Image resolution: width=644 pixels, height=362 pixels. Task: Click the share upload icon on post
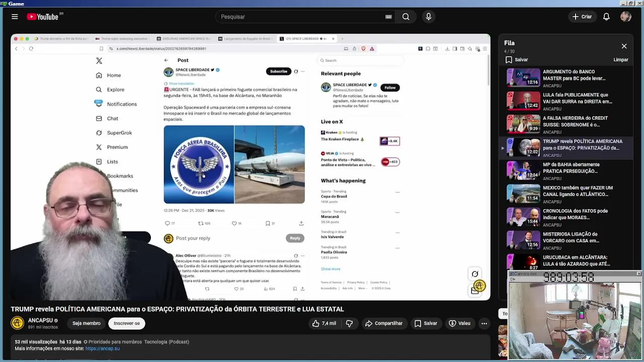tap(301, 223)
